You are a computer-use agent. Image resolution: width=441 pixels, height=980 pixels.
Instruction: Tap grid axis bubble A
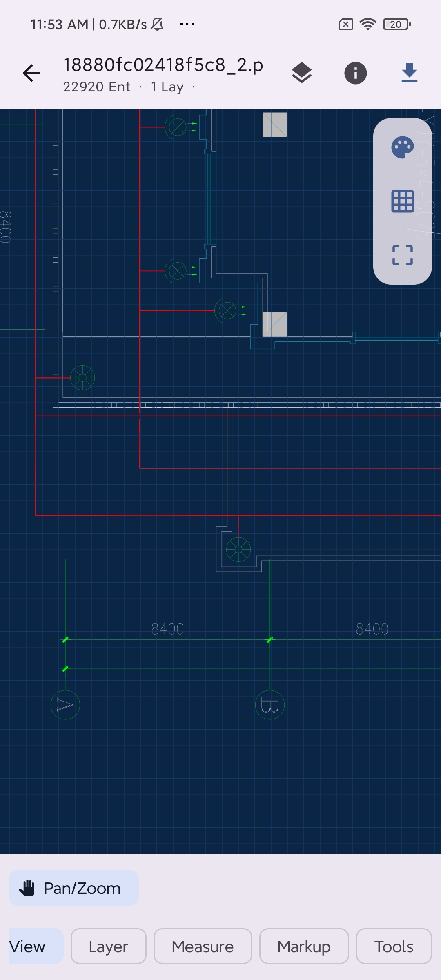[x=65, y=705]
